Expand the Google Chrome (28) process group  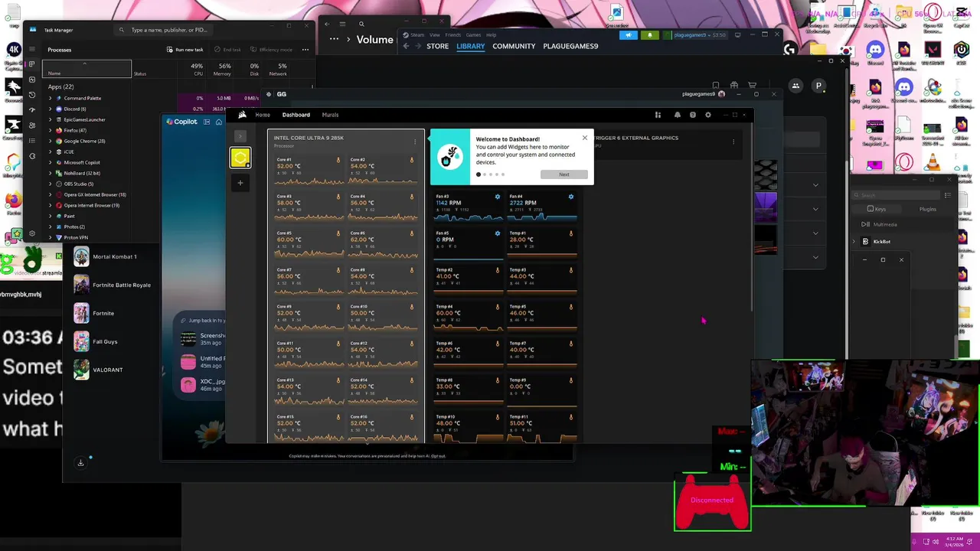coord(51,141)
